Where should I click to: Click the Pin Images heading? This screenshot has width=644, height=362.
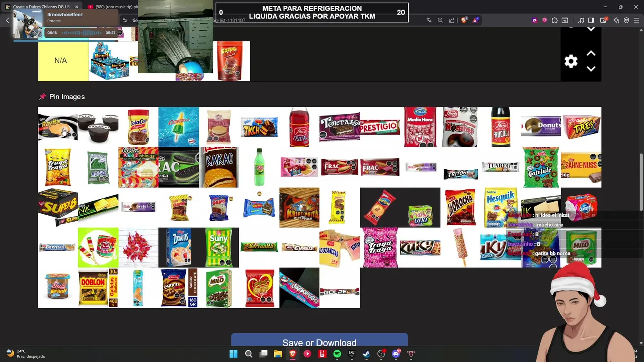[x=67, y=97]
